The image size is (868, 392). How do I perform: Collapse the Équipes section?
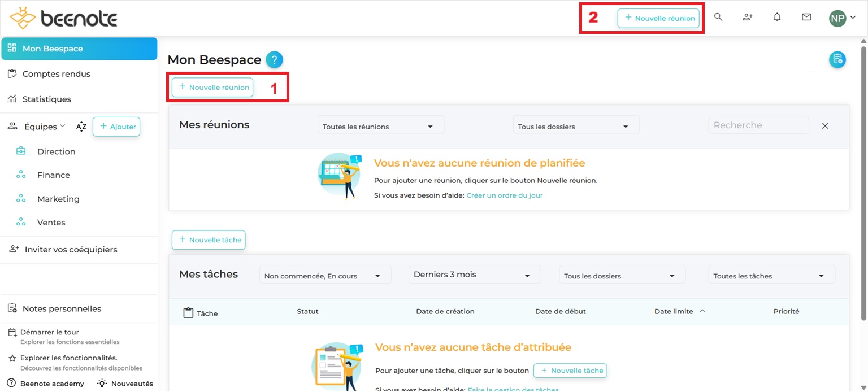44,127
